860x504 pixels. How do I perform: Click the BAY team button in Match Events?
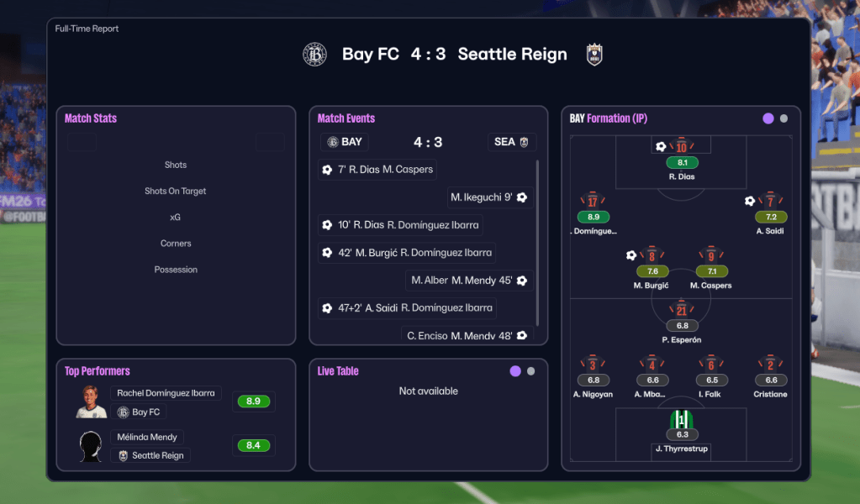coord(345,142)
